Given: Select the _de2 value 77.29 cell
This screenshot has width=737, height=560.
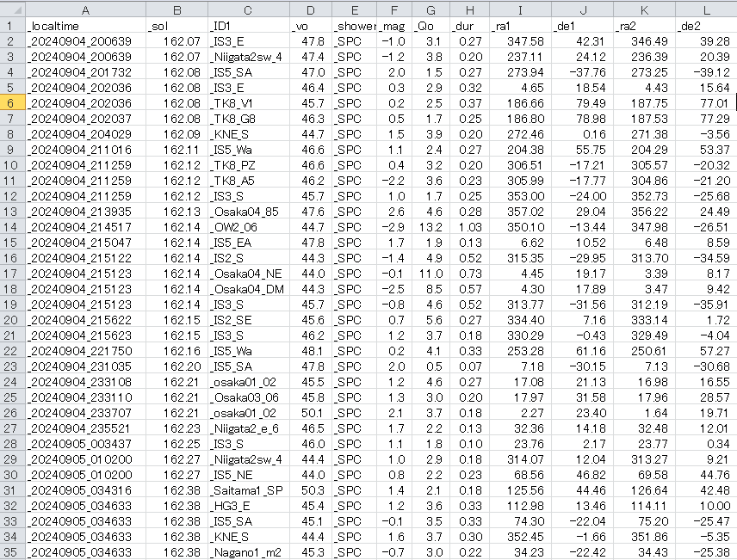Looking at the screenshot, I should (704, 118).
